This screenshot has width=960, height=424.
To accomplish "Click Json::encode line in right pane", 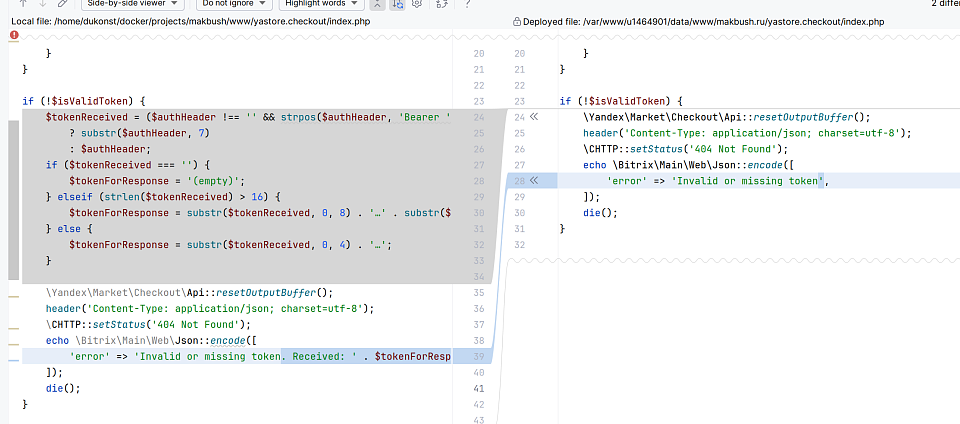I will pyautogui.click(x=689, y=165).
